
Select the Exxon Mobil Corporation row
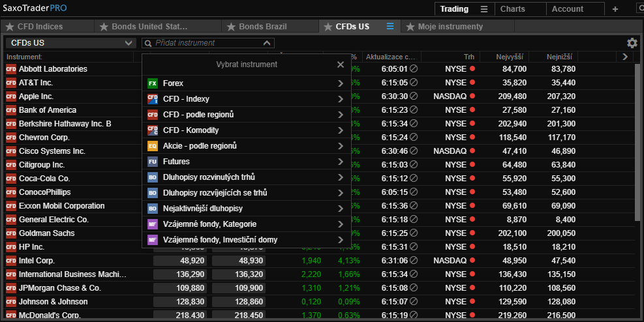coord(320,206)
